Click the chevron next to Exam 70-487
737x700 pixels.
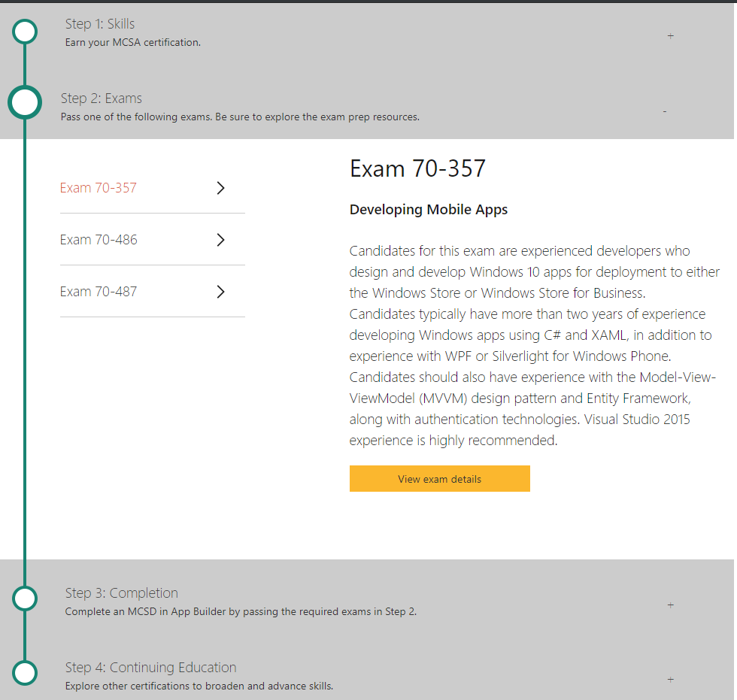(x=220, y=292)
